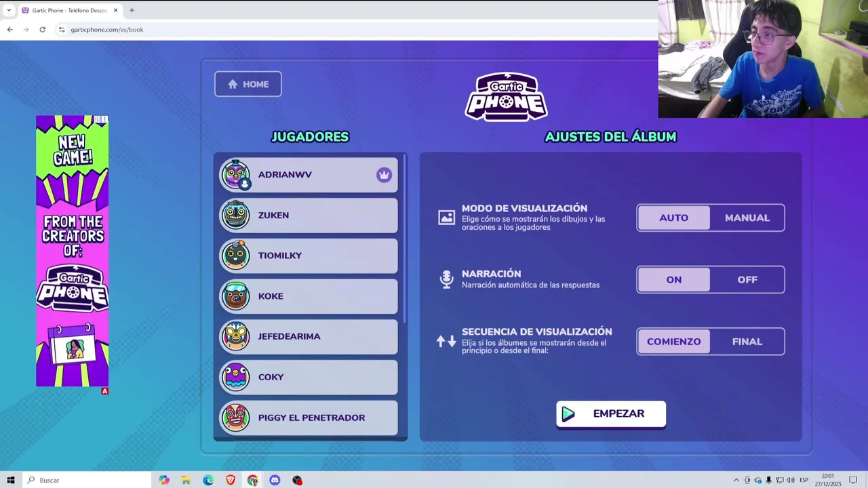Click PIGGY EL PENETRADOR's avatar
This screenshot has height=488, width=868.
pyautogui.click(x=235, y=418)
